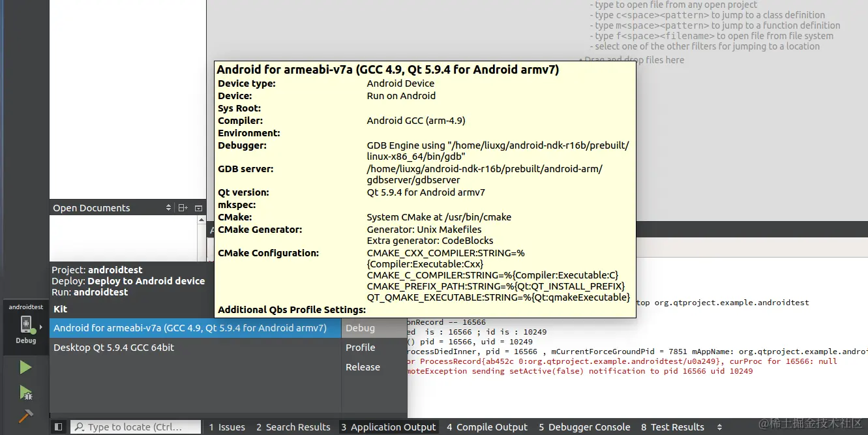Open the androidtest Debug kit selector
The width and height of the screenshot is (868, 435).
tap(26, 328)
